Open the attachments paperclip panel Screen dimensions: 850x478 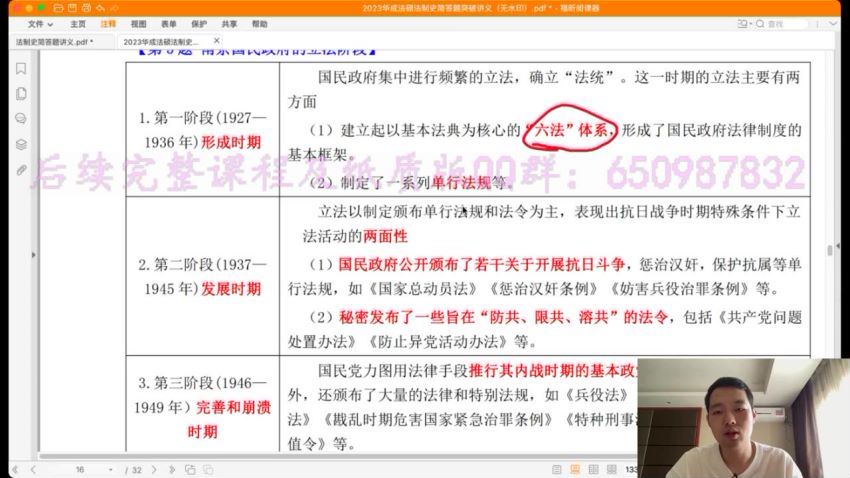point(21,170)
